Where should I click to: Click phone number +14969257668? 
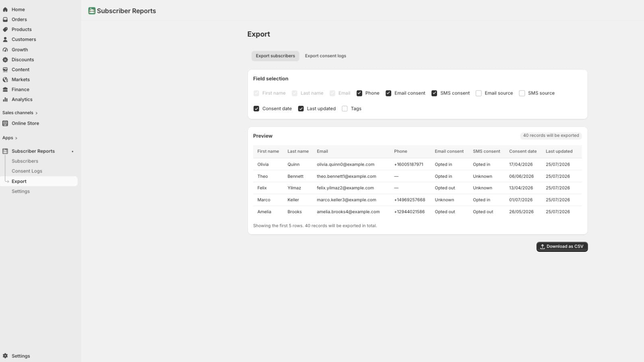tap(409, 200)
